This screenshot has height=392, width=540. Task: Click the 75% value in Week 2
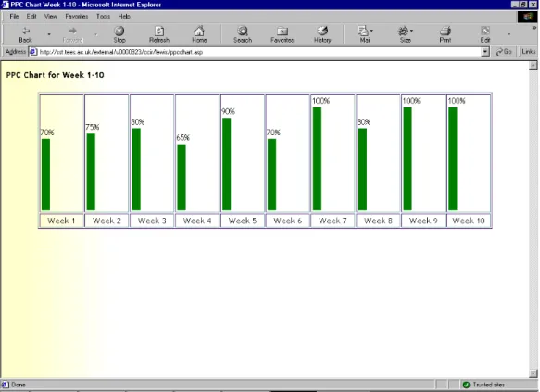point(93,128)
